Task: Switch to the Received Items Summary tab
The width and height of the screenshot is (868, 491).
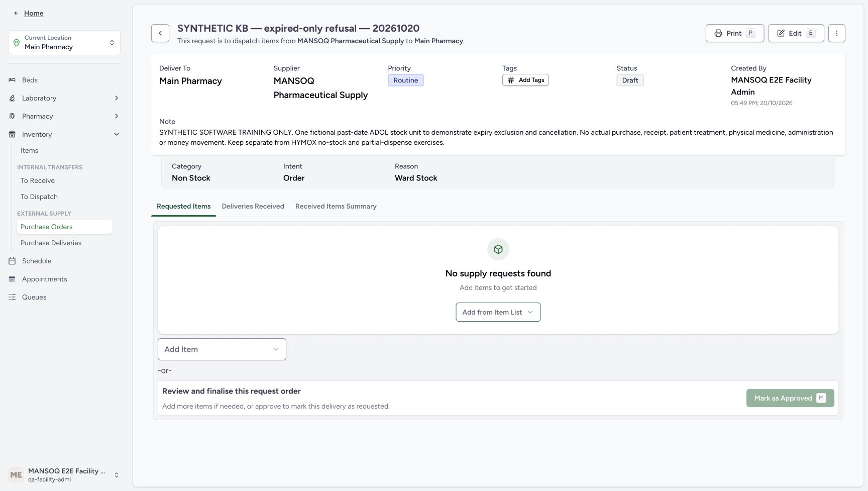Action: (x=336, y=207)
